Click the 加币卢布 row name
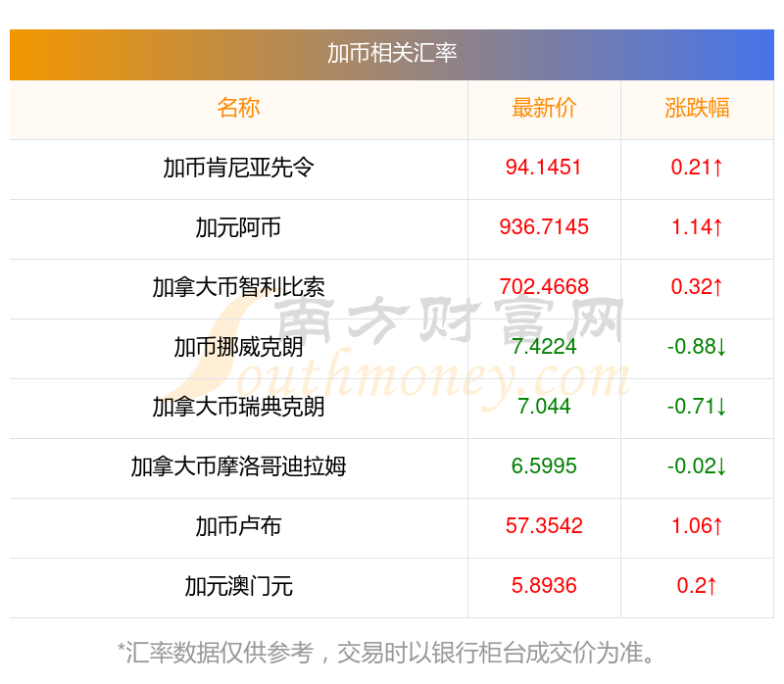784x684 pixels. (x=238, y=526)
